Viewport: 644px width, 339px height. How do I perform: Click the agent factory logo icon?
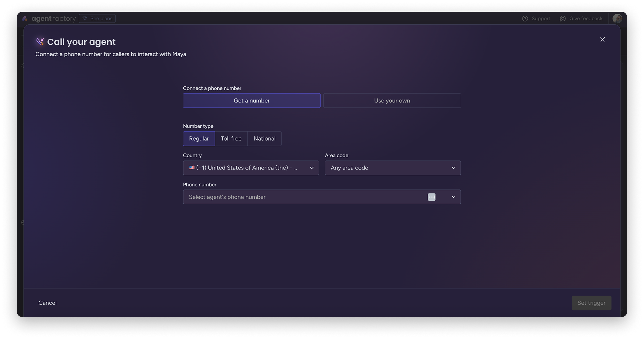point(25,18)
